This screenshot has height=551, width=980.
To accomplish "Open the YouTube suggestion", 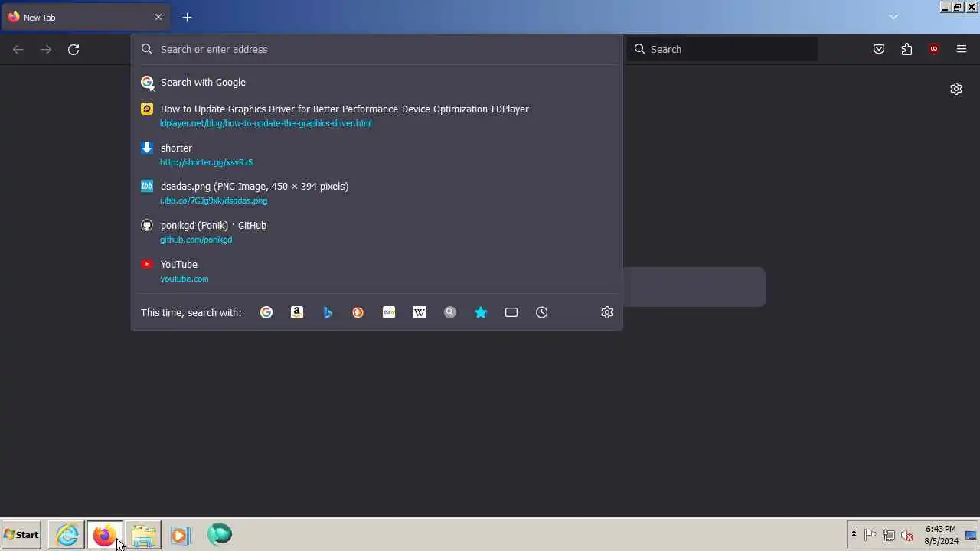I will click(377, 271).
